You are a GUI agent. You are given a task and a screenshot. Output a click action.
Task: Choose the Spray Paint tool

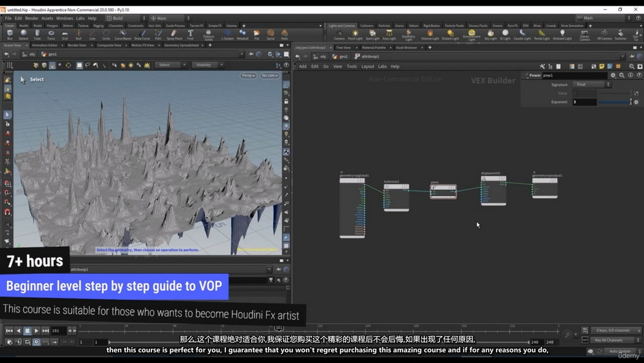coord(174,35)
